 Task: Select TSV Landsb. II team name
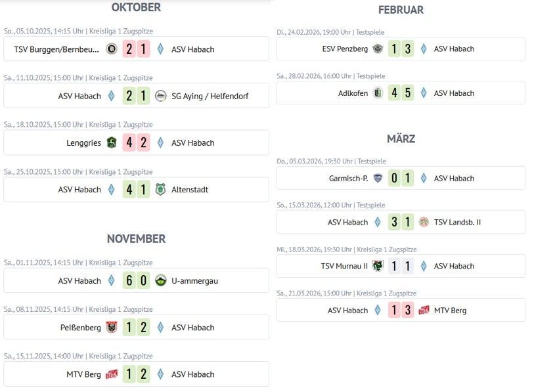(457, 222)
